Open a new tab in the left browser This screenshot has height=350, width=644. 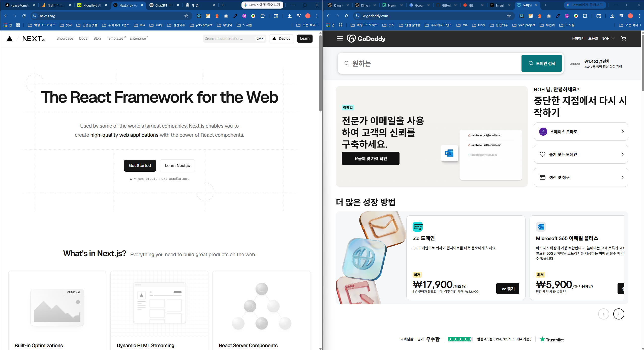point(223,5)
